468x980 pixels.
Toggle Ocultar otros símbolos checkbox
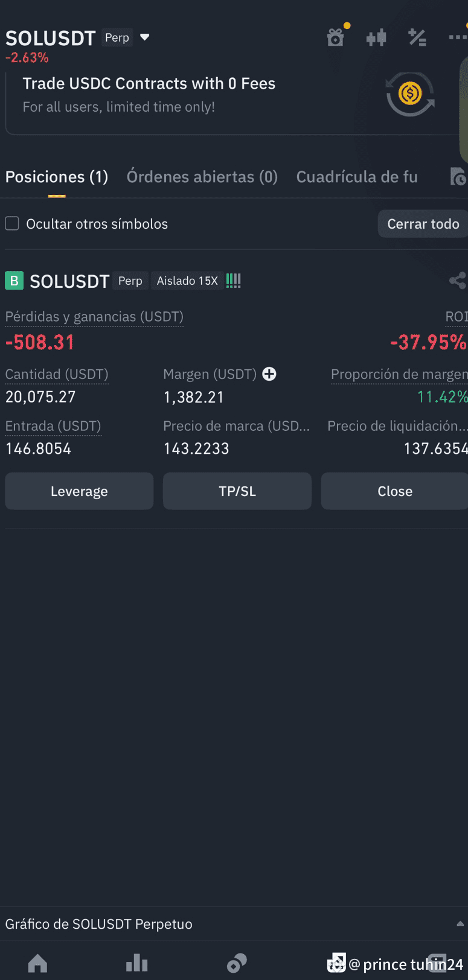[x=12, y=224]
